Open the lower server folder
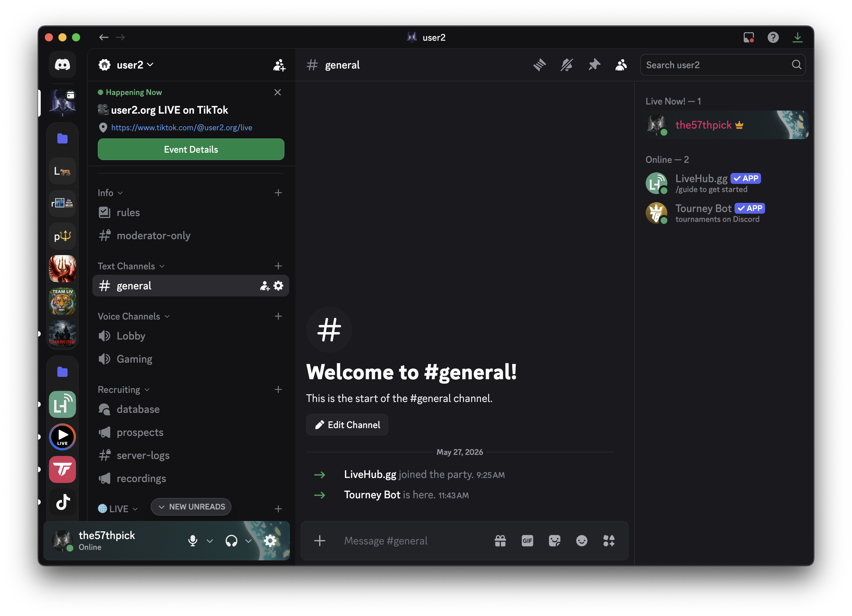852x616 pixels. (x=62, y=372)
